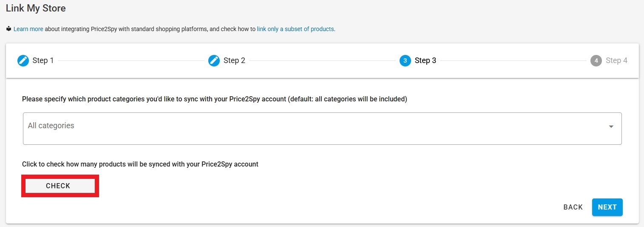Open the 'link only a subset of products' link
This screenshot has height=227, width=644.
pos(295,29)
